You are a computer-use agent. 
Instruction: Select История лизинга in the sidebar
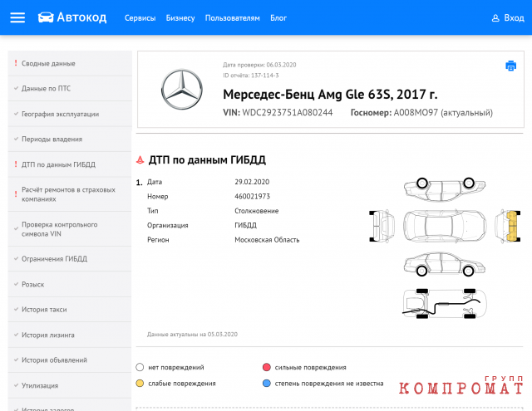point(70,335)
